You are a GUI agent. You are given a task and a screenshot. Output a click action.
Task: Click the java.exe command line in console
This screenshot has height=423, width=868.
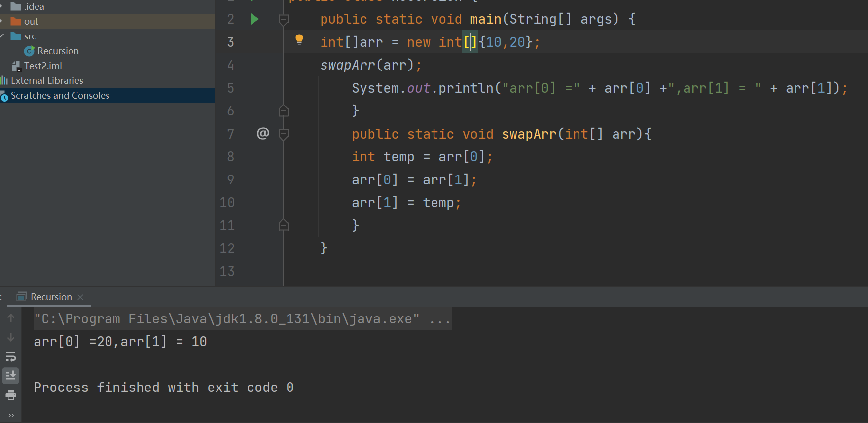click(x=242, y=319)
